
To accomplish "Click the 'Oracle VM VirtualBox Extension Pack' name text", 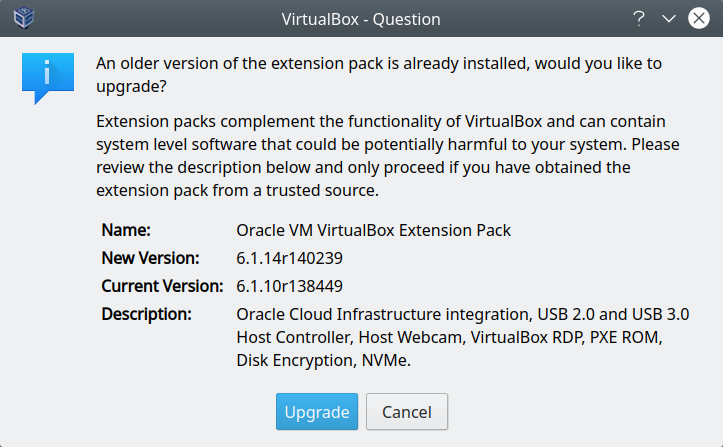I will coord(373,230).
